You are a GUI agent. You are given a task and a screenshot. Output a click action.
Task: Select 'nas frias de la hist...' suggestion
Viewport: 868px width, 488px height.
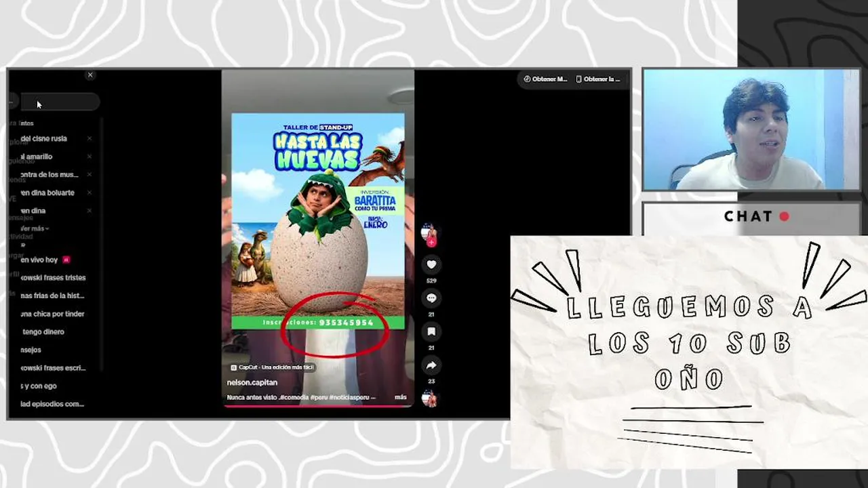[x=52, y=296]
